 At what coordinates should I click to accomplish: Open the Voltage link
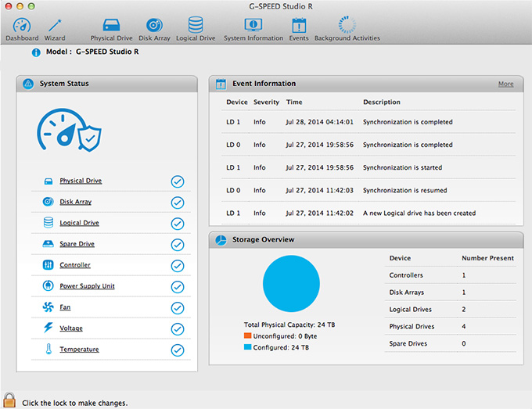click(x=71, y=328)
